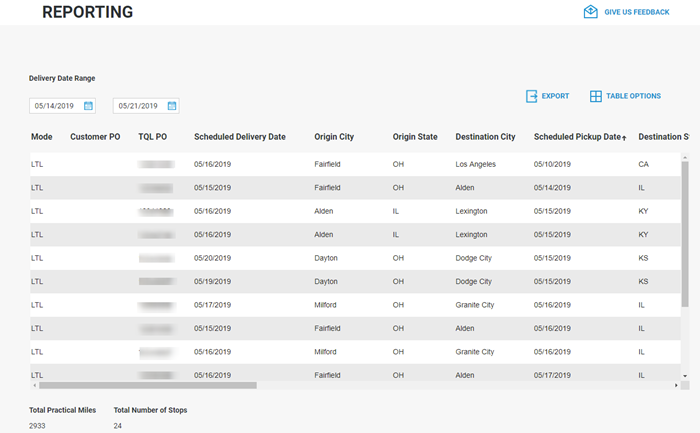Sort by Destination City column header
The height and width of the screenshot is (433, 700).
pyautogui.click(x=485, y=136)
